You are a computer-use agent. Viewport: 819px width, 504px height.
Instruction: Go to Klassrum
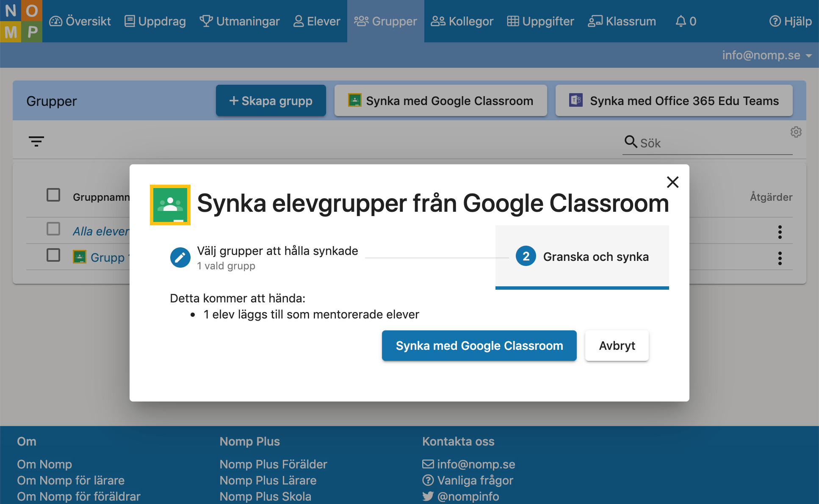[x=622, y=21]
